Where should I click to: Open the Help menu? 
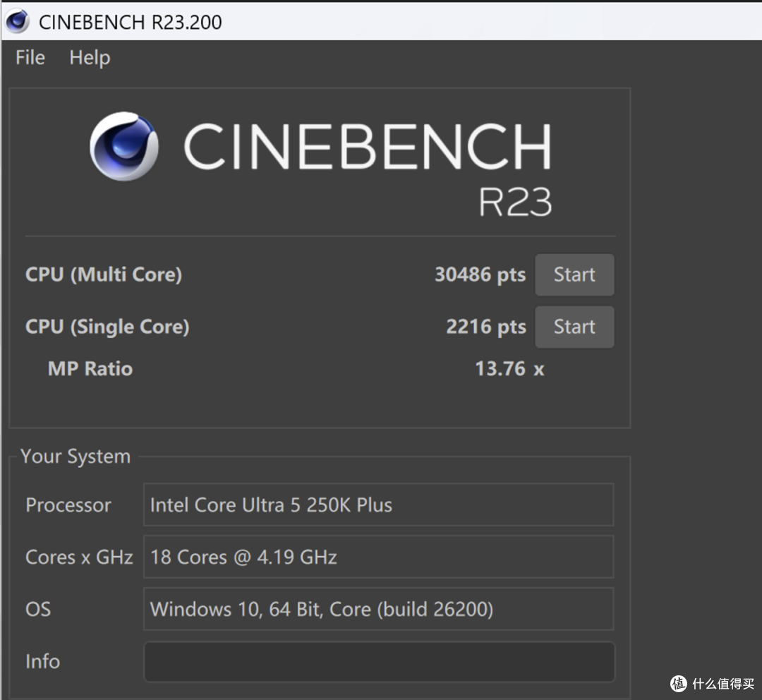click(90, 58)
